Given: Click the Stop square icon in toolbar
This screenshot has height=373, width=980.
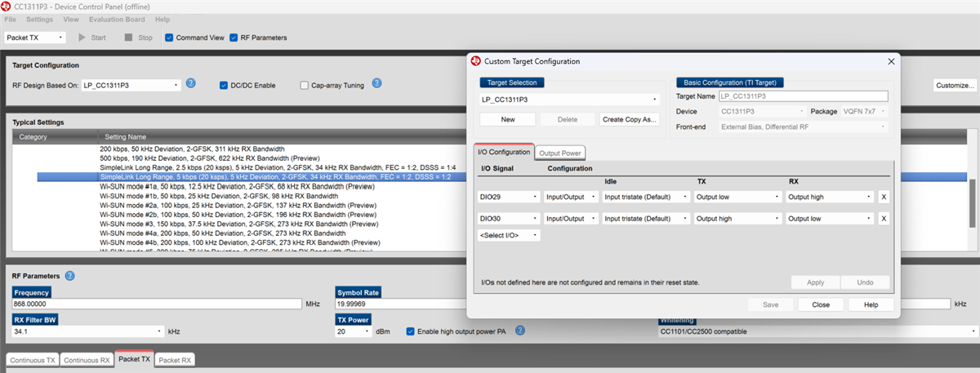Looking at the screenshot, I should [x=128, y=38].
